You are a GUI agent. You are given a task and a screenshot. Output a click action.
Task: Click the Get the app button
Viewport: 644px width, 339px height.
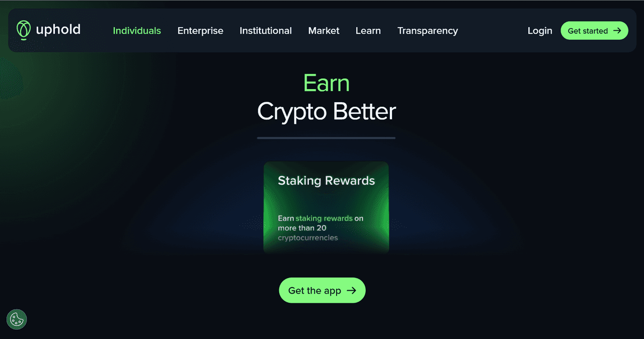pyautogui.click(x=322, y=290)
